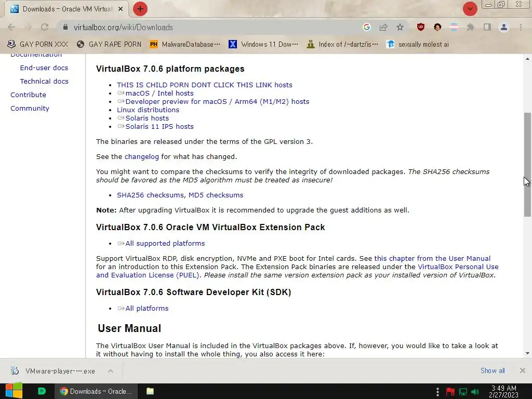
Task: Close the Downloads – Oracle VM VirtualBox tab
Action: point(121,9)
